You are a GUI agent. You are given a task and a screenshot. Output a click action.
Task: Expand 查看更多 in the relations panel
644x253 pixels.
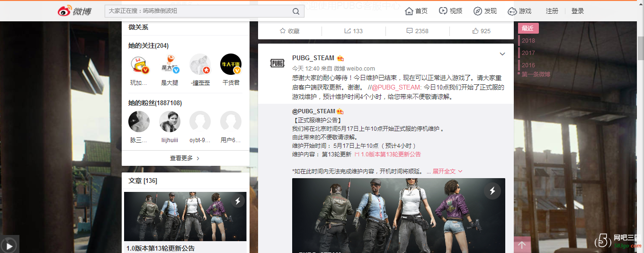[185, 158]
